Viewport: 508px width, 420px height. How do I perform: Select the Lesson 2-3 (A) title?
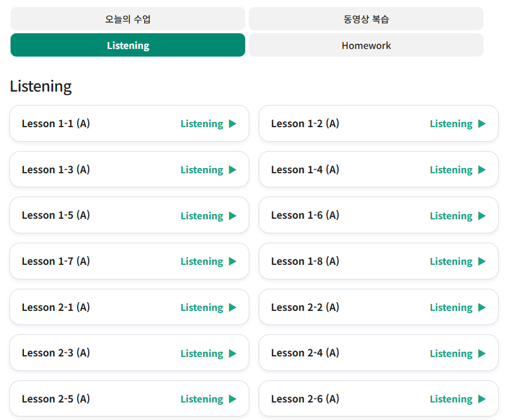click(55, 353)
